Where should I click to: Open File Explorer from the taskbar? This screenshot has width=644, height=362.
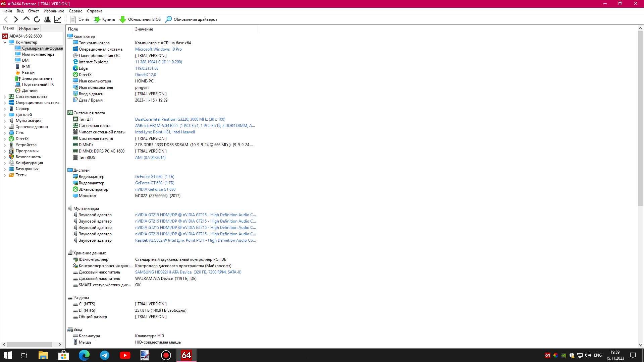coord(43,355)
